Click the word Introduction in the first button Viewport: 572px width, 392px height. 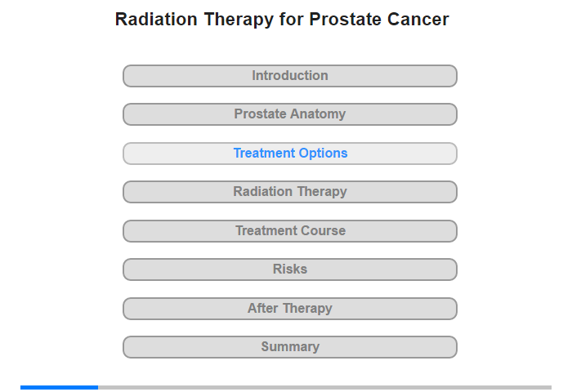point(290,75)
